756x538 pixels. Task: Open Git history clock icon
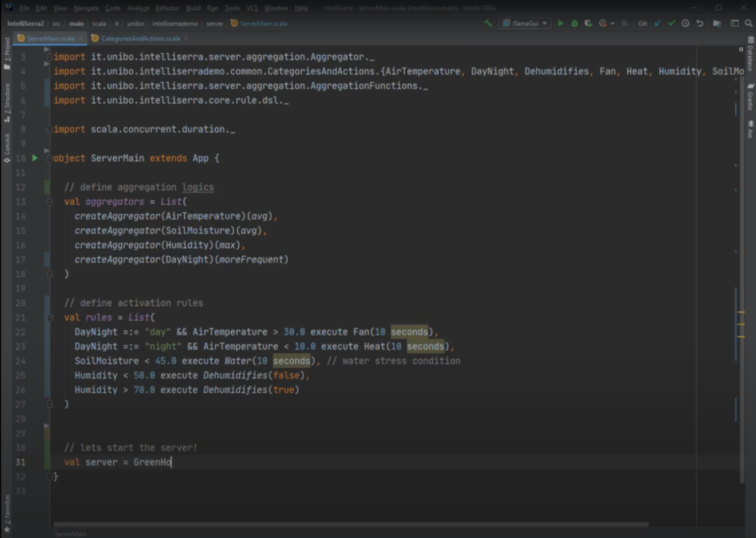tap(686, 23)
